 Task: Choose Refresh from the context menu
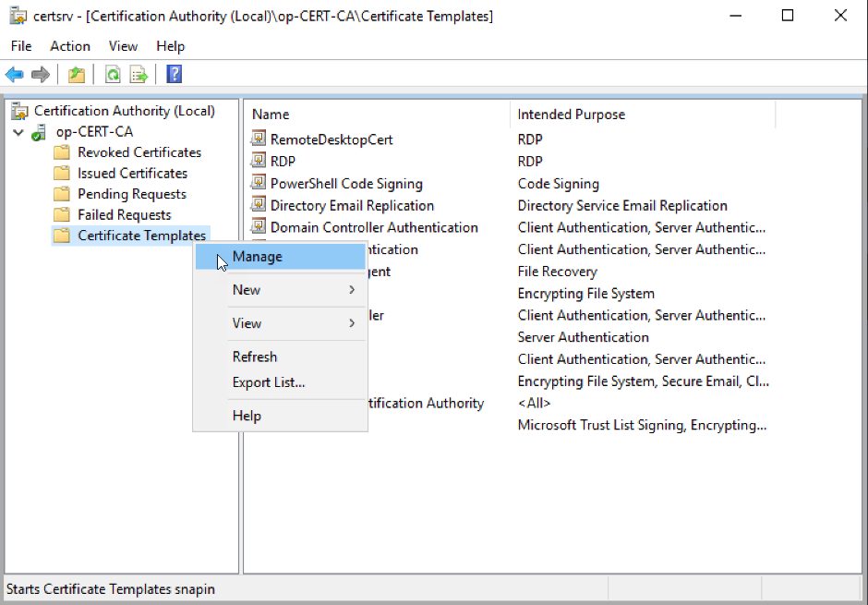pos(280,357)
